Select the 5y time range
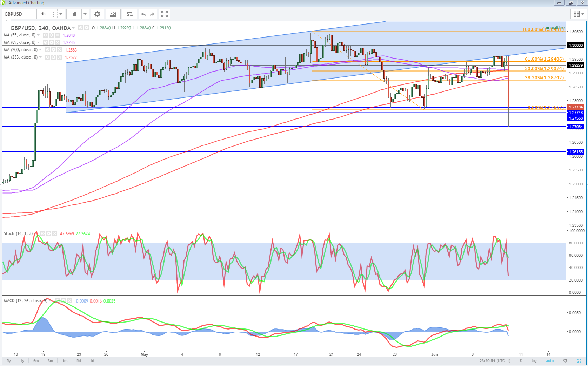The height and width of the screenshot is (366, 588). pyautogui.click(x=9, y=361)
